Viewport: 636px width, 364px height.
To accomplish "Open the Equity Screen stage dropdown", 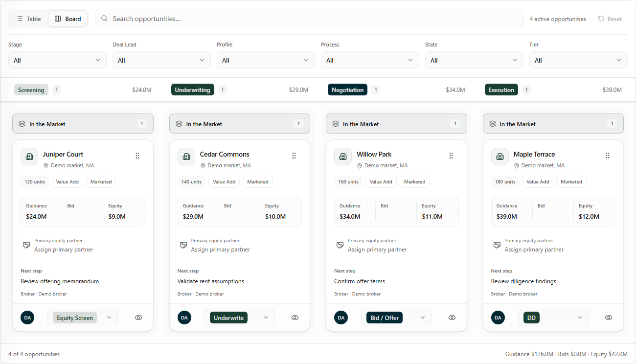I will click(x=83, y=318).
